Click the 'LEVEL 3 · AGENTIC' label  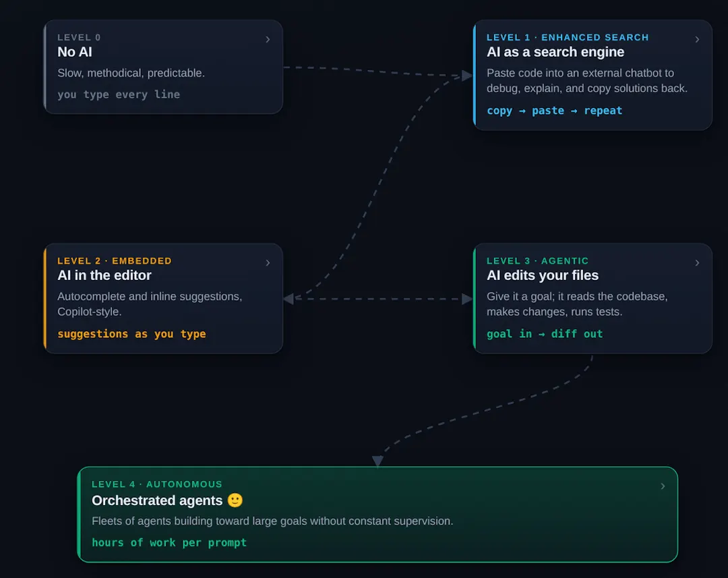coord(537,260)
